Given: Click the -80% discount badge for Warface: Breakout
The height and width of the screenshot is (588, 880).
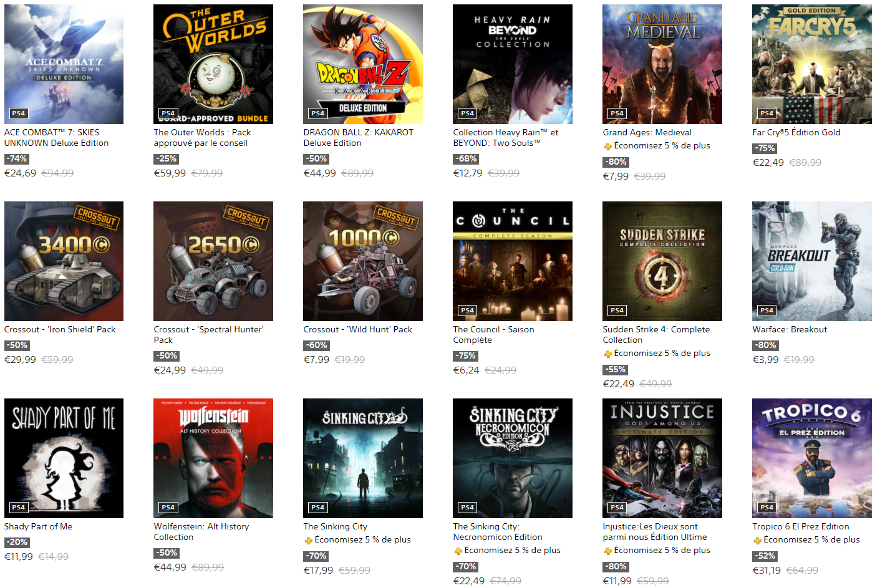Looking at the screenshot, I should tap(765, 345).
